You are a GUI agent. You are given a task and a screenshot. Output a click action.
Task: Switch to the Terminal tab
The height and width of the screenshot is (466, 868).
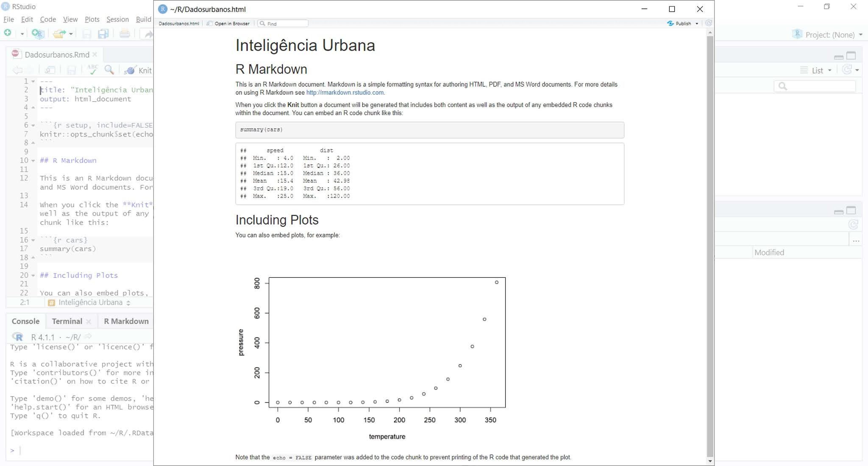coord(67,321)
